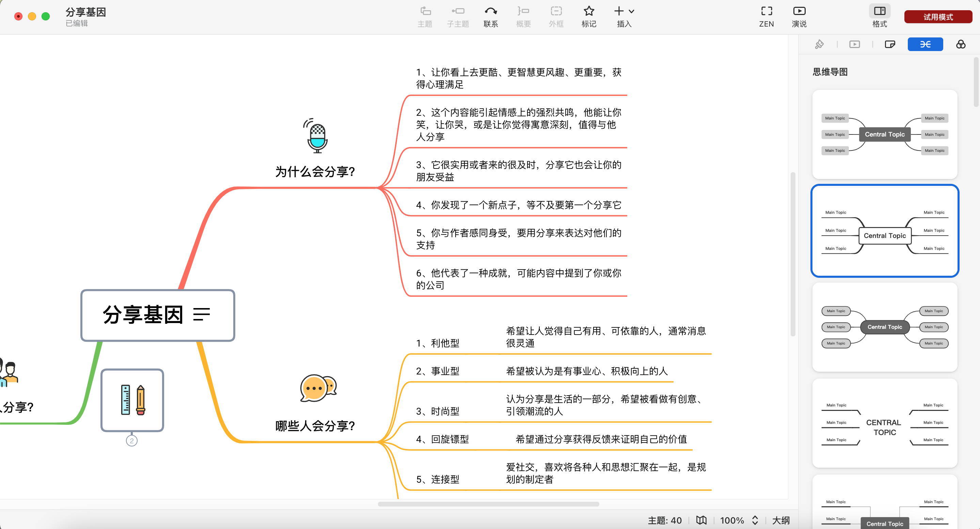980x529 pixels.
Task: Toggle the 格式 format panel
Action: [880, 12]
